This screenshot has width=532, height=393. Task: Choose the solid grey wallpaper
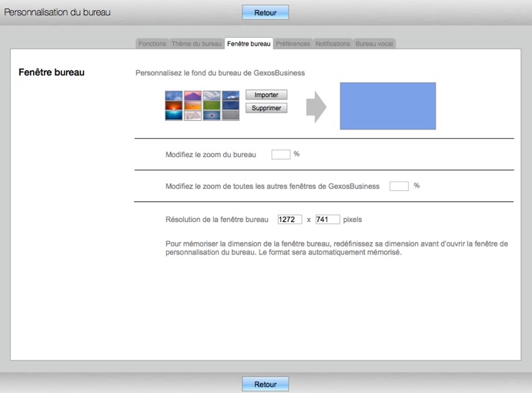pyautogui.click(x=231, y=116)
